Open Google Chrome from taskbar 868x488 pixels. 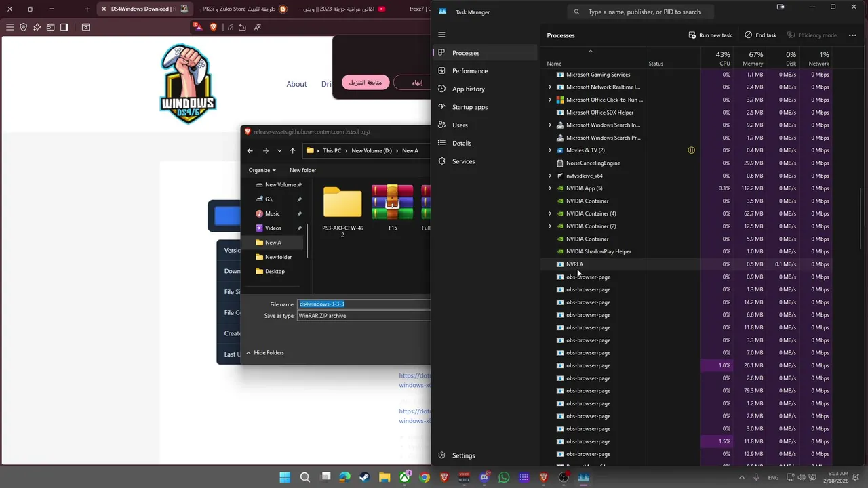(x=425, y=477)
